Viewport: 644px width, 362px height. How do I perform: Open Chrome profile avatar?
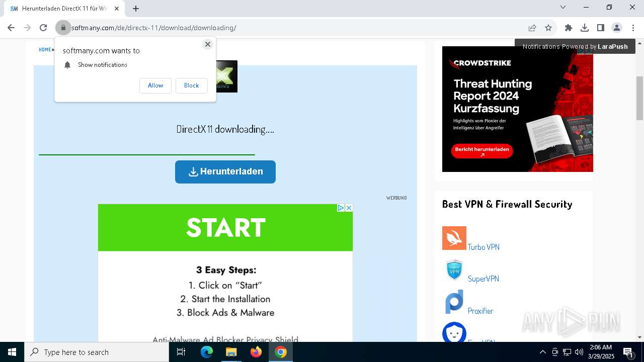coord(617,28)
